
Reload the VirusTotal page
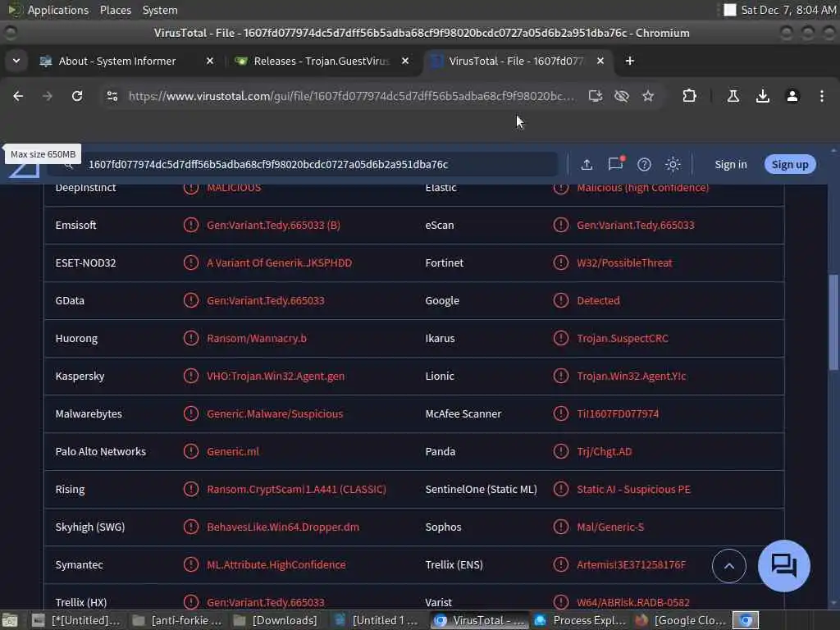pos(77,96)
